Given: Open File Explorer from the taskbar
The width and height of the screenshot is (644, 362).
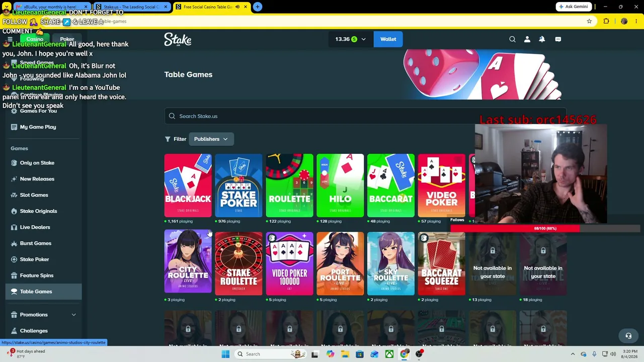Looking at the screenshot, I should [345, 354].
